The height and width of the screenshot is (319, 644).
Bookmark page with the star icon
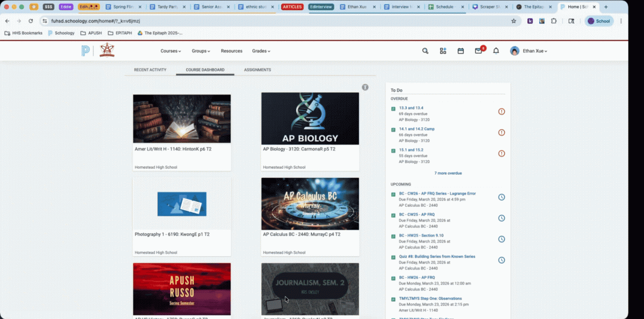514,21
